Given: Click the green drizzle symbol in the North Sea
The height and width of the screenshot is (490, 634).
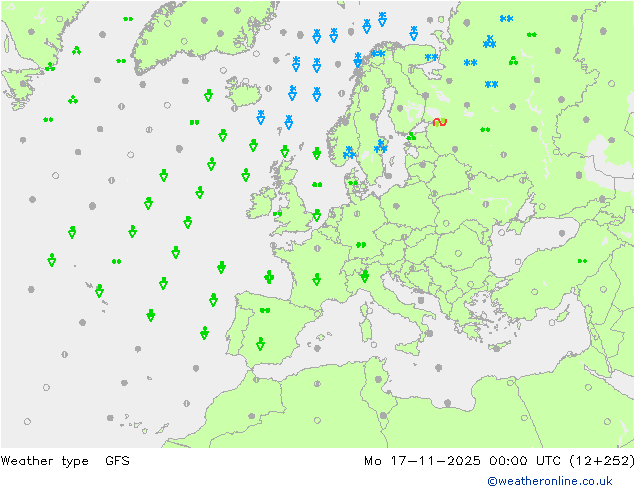Looking at the screenshot, I should pos(317,184).
